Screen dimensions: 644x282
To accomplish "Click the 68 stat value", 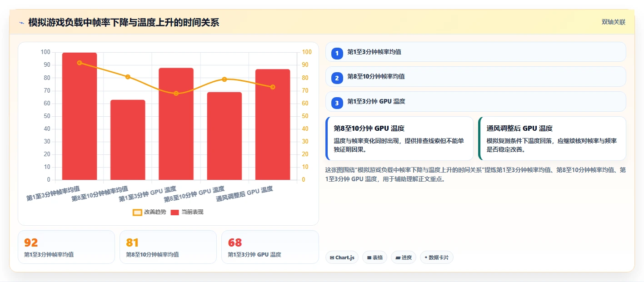I will tap(235, 242).
